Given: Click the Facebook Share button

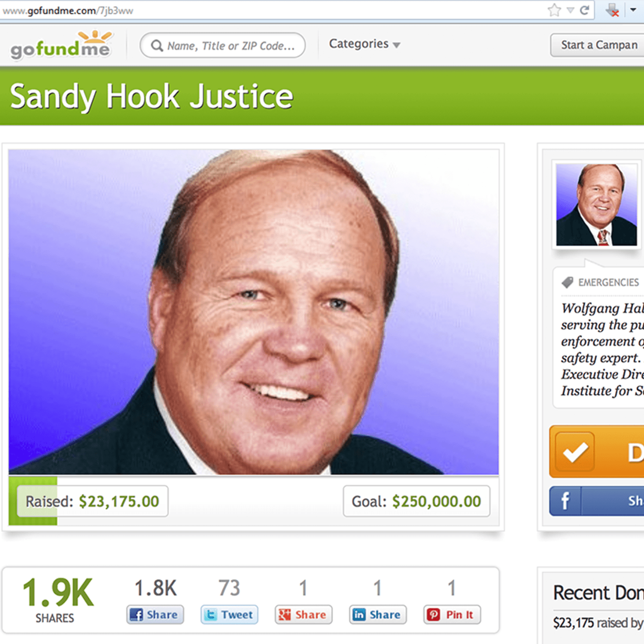Looking at the screenshot, I should [155, 614].
